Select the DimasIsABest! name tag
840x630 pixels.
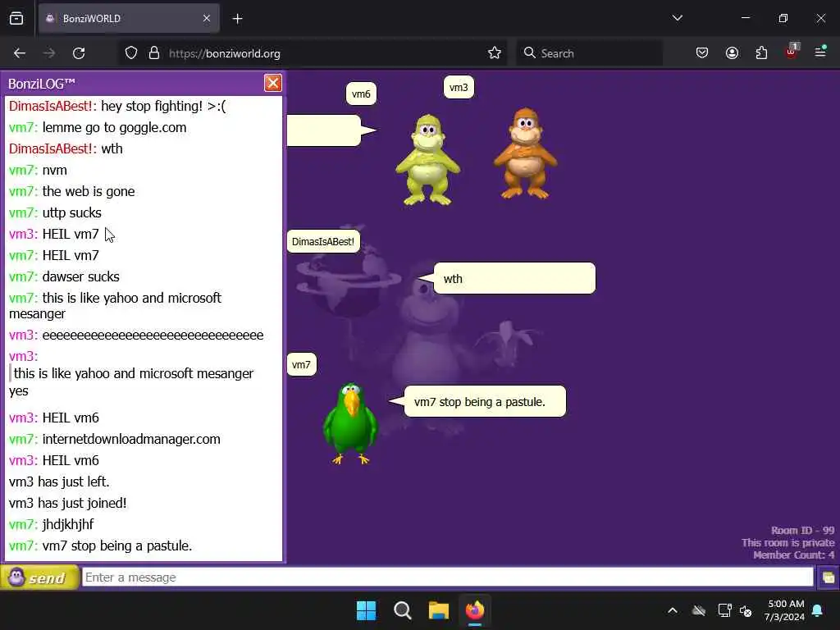click(323, 242)
